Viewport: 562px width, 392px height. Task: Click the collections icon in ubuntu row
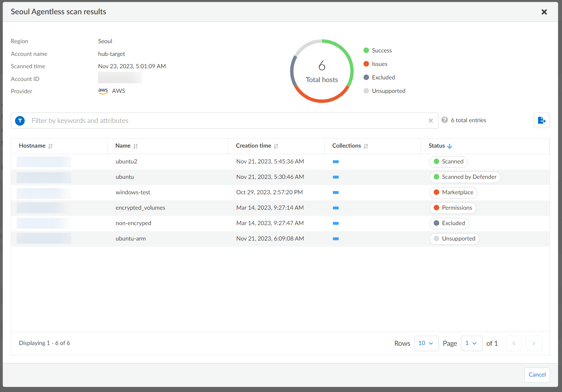point(336,177)
